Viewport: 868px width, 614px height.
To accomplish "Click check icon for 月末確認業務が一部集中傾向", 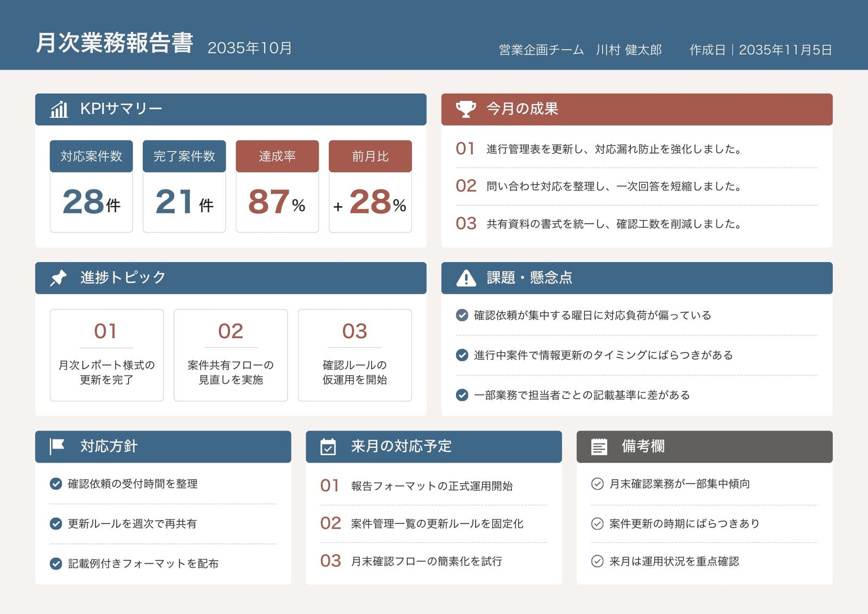I will [597, 484].
